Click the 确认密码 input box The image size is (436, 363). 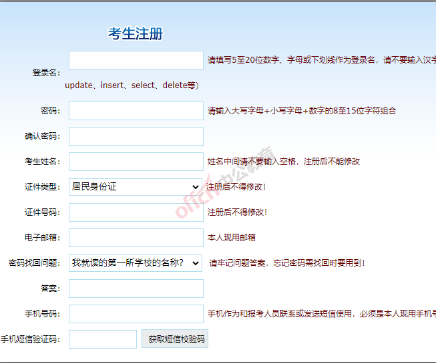pos(136,136)
